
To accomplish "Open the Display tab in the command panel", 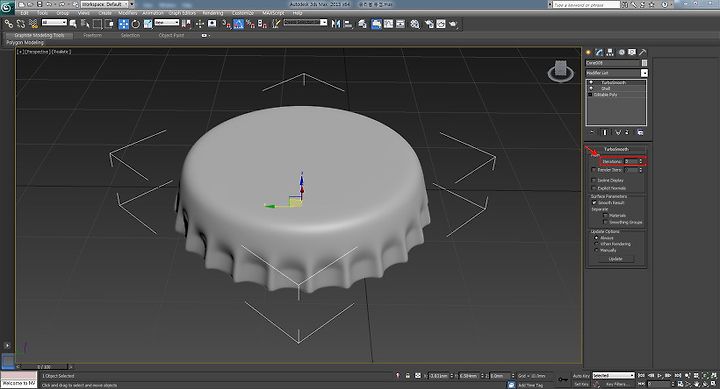I will (632, 52).
